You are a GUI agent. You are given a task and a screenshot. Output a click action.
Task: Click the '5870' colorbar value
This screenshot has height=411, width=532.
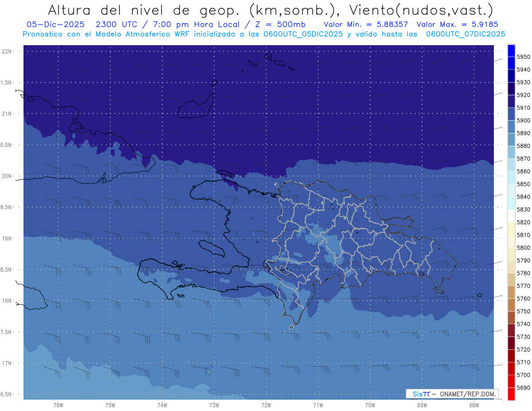point(524,159)
